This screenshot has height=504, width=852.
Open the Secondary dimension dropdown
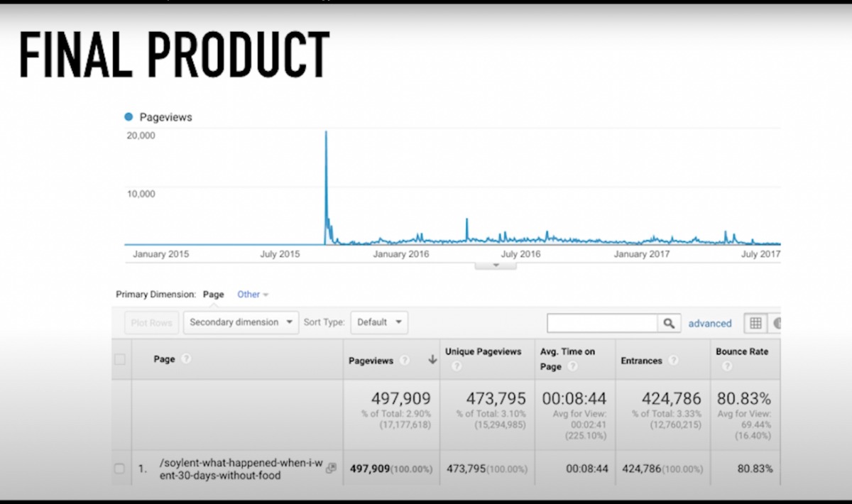[241, 322]
